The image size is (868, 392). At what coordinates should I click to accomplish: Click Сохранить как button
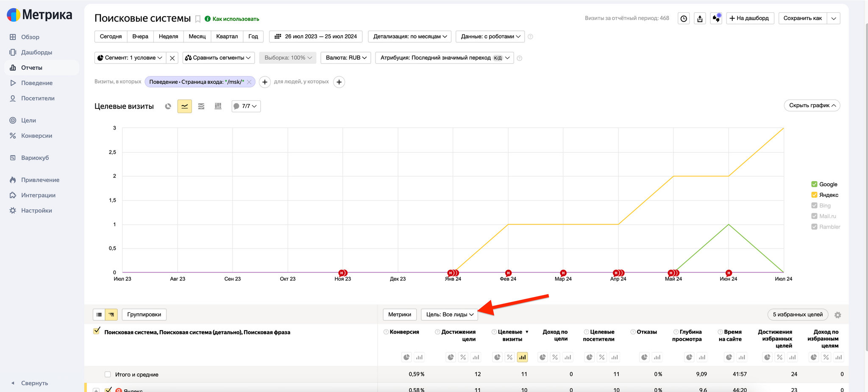pos(803,18)
